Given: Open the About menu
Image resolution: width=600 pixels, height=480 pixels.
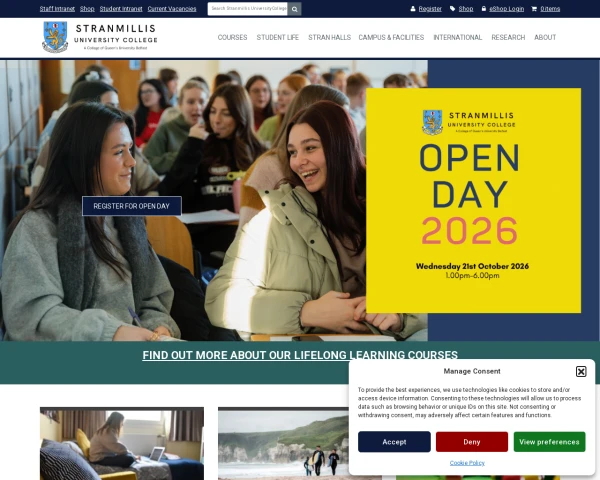Looking at the screenshot, I should click(x=545, y=38).
